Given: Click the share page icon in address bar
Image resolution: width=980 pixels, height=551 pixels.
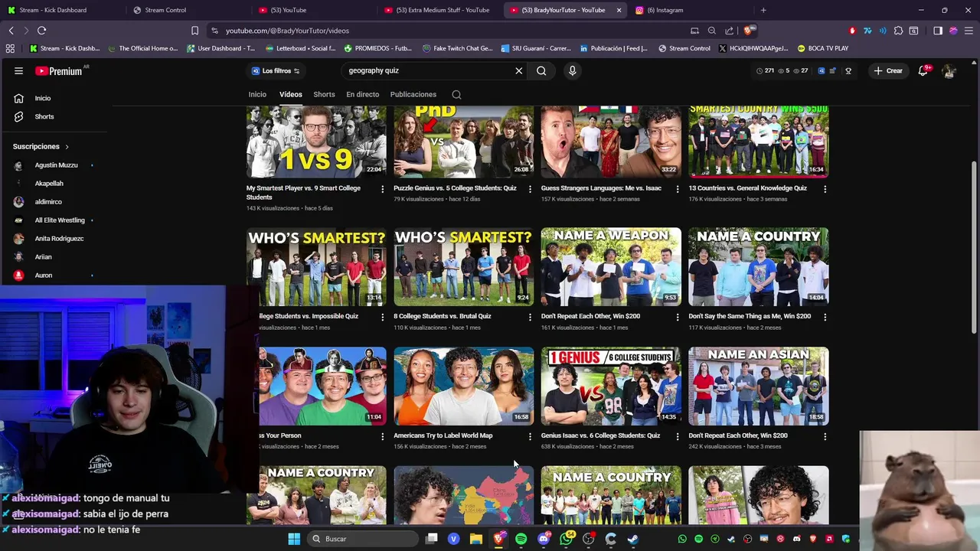Looking at the screenshot, I should (x=729, y=31).
